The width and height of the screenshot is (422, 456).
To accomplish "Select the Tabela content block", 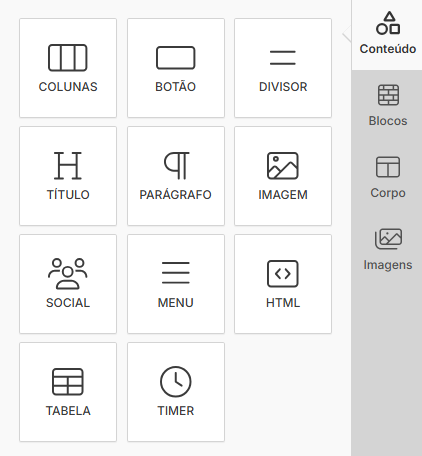I will (x=68, y=392).
